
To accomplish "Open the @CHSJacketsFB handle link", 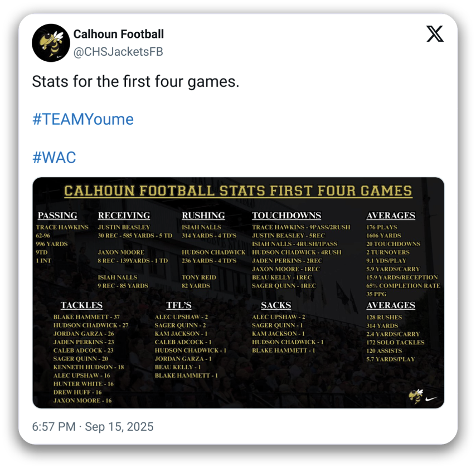I will (x=118, y=52).
